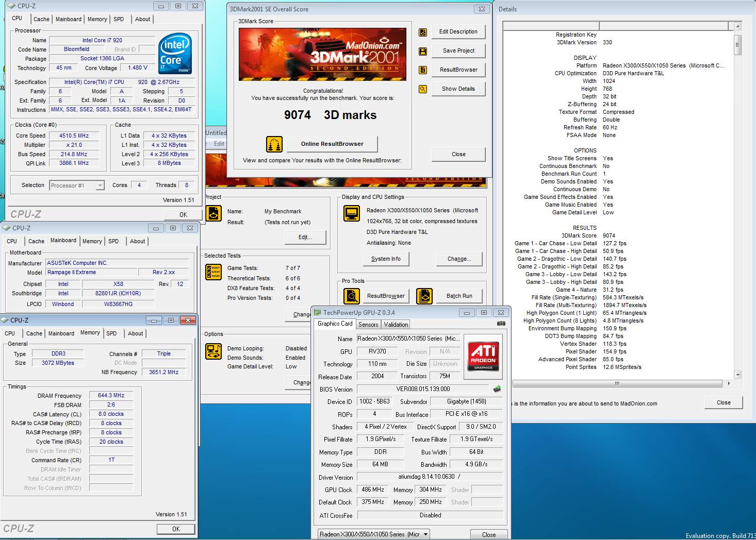756x540 pixels.
Task: Open the GPU selector dropdown in GPU-Z
Action: pyautogui.click(x=426, y=534)
